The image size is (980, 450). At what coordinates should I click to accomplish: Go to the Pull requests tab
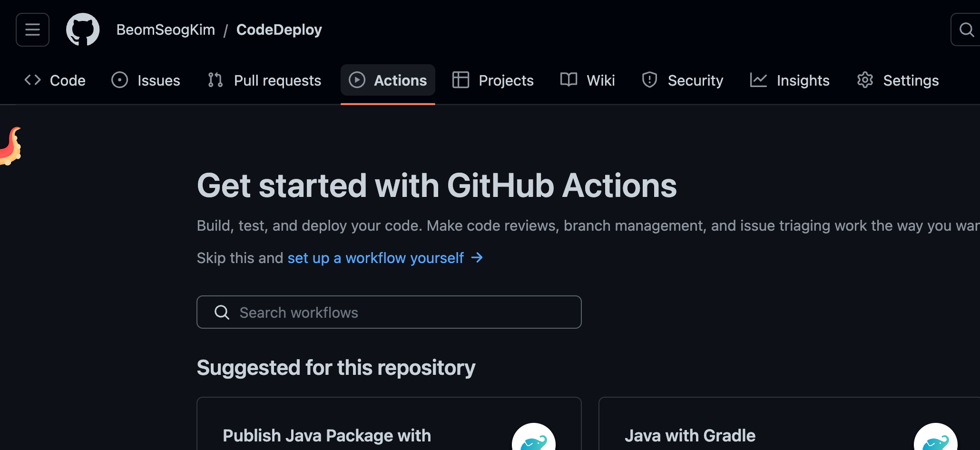(265, 80)
